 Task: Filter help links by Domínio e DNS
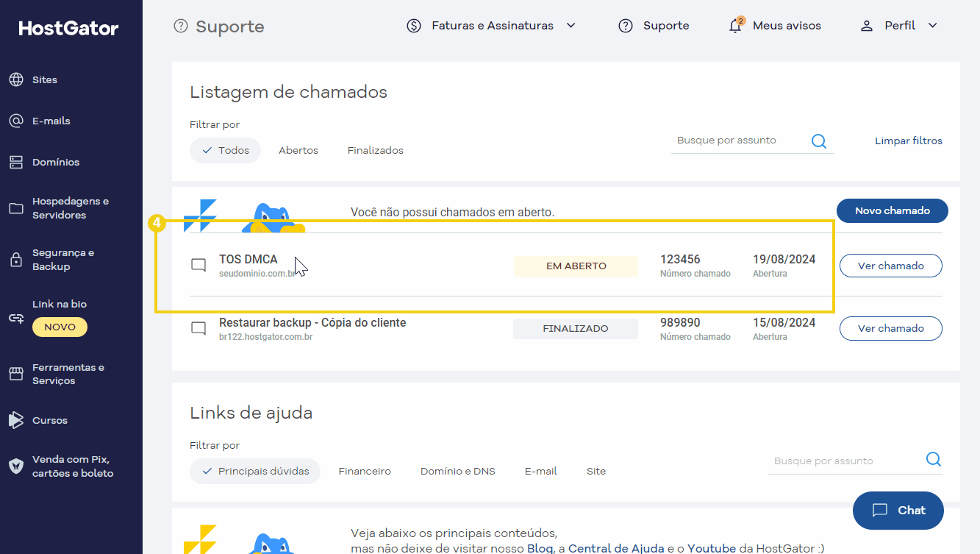pos(458,471)
